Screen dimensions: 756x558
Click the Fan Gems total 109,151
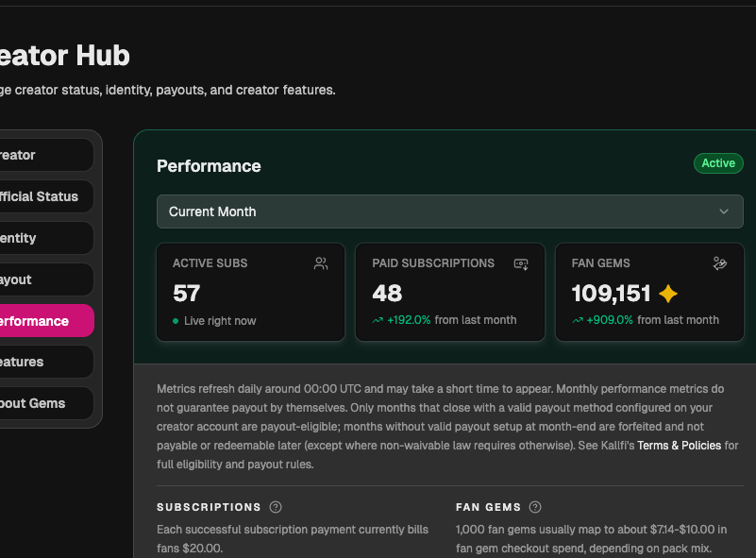[611, 294]
